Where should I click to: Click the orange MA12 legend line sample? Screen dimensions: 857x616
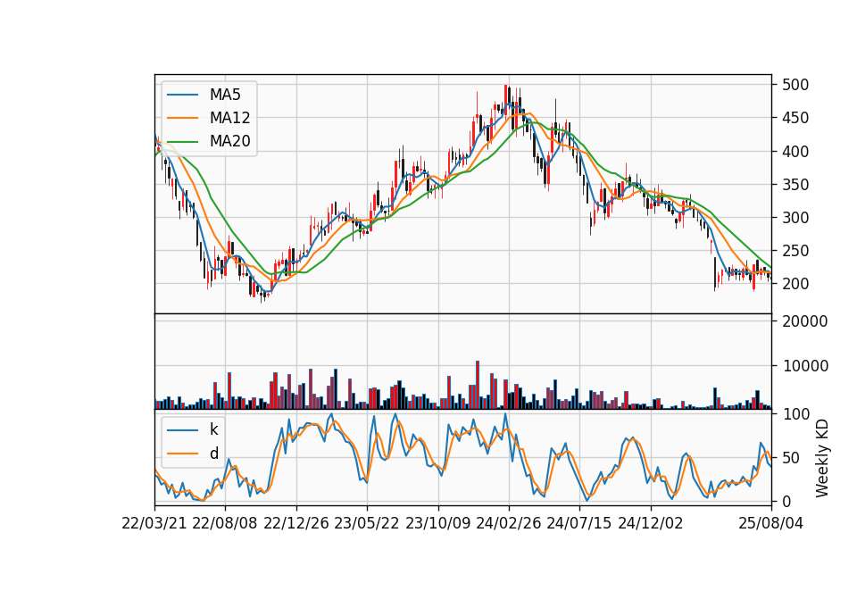click(182, 118)
